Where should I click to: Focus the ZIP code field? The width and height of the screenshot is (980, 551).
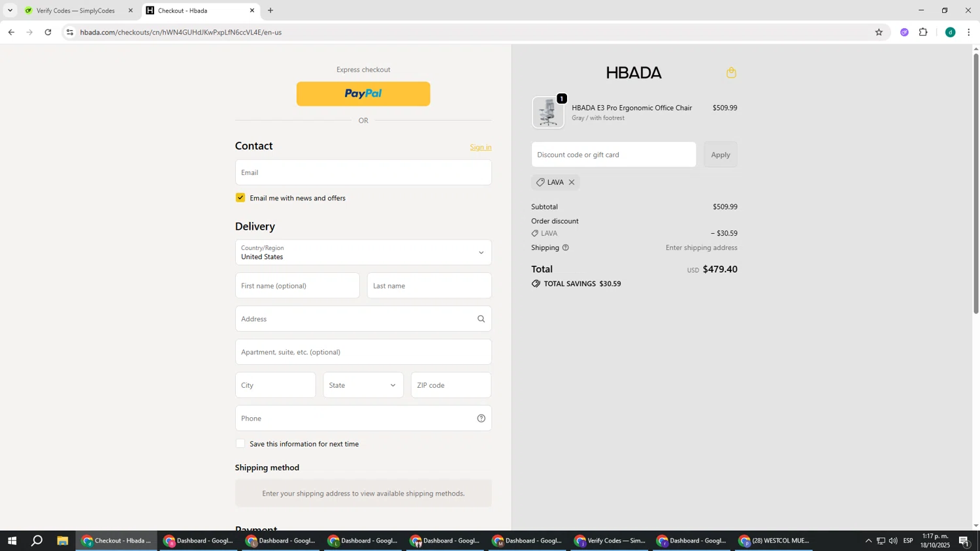(x=451, y=385)
